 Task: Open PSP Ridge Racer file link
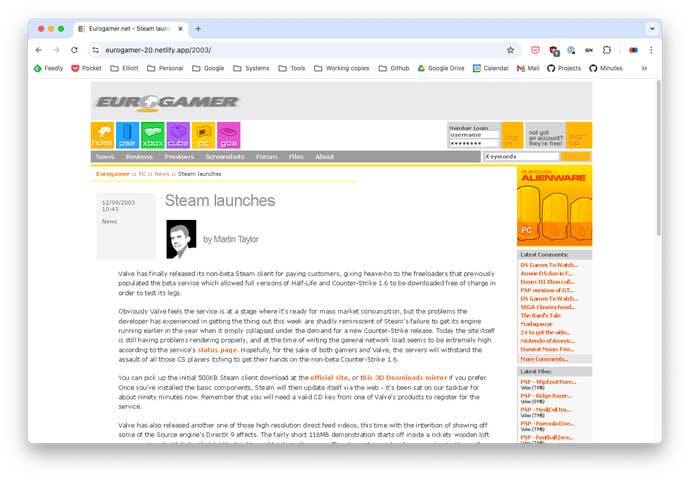546,396
